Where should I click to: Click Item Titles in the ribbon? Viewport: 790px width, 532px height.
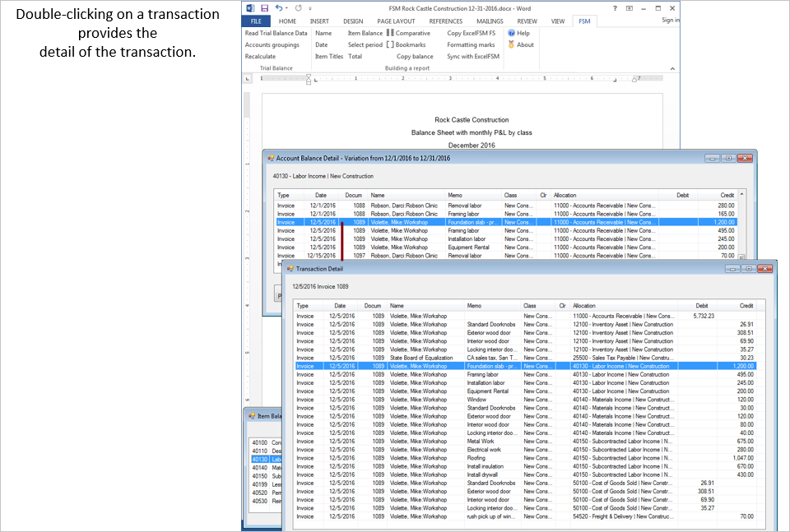click(x=329, y=57)
